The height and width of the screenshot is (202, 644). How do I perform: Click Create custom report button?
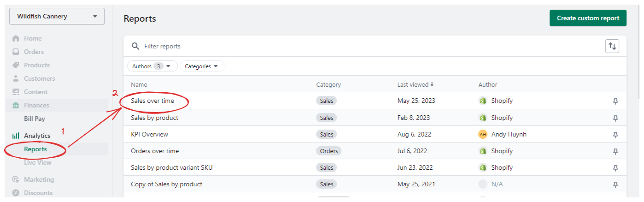click(x=588, y=18)
